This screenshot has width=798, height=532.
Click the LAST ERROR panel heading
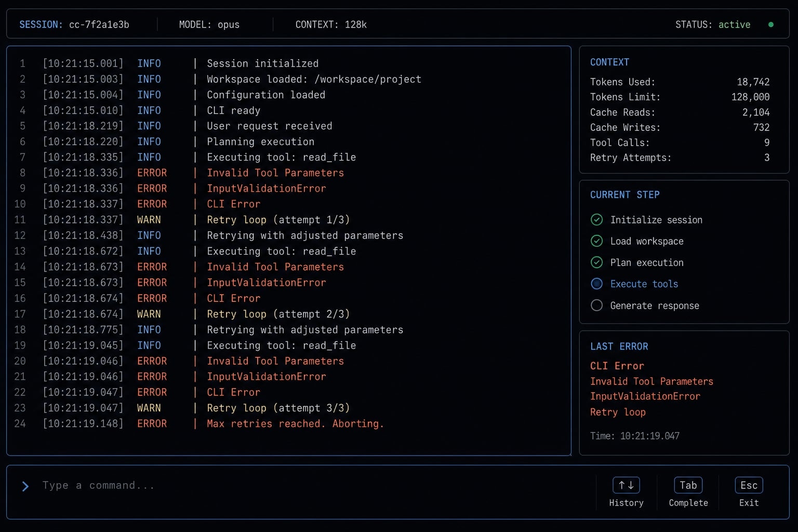click(619, 347)
